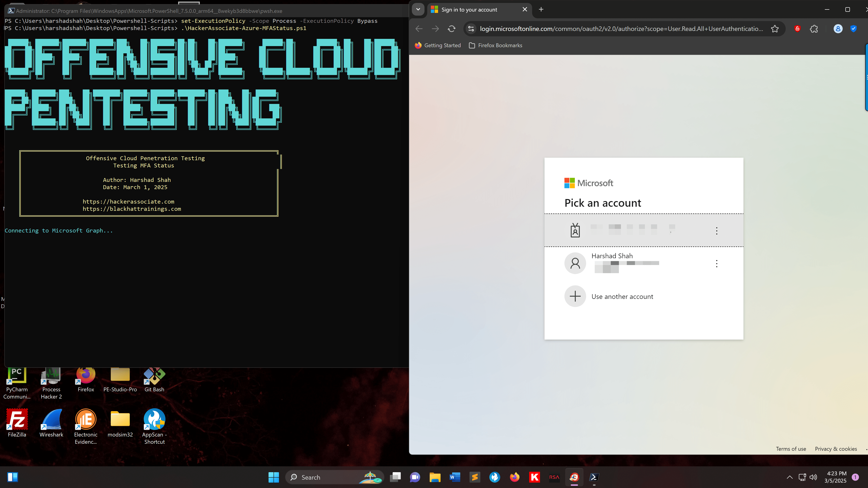Click the browser address bar URL

click(621, 29)
